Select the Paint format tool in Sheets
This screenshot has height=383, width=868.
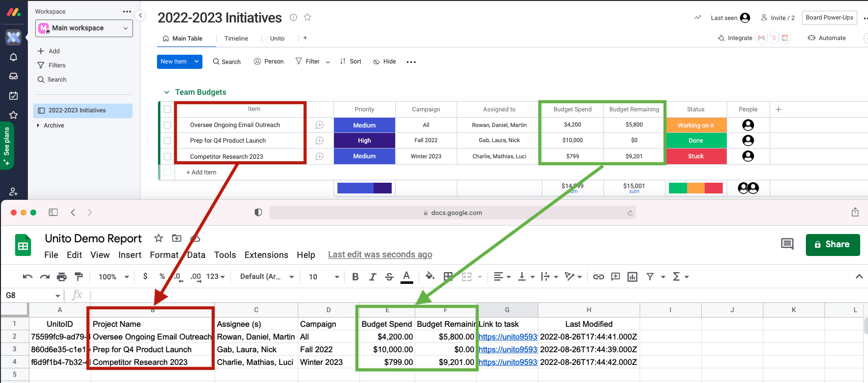(79, 277)
